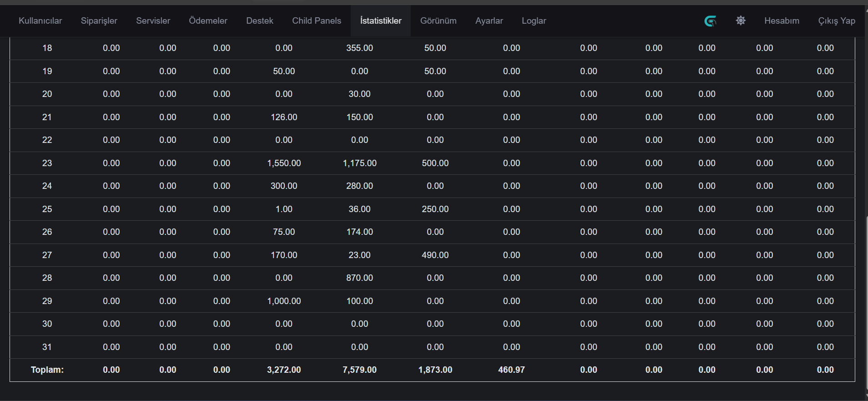Click the 250.00 value in row 25
This screenshot has height=401, width=868.
(435, 209)
